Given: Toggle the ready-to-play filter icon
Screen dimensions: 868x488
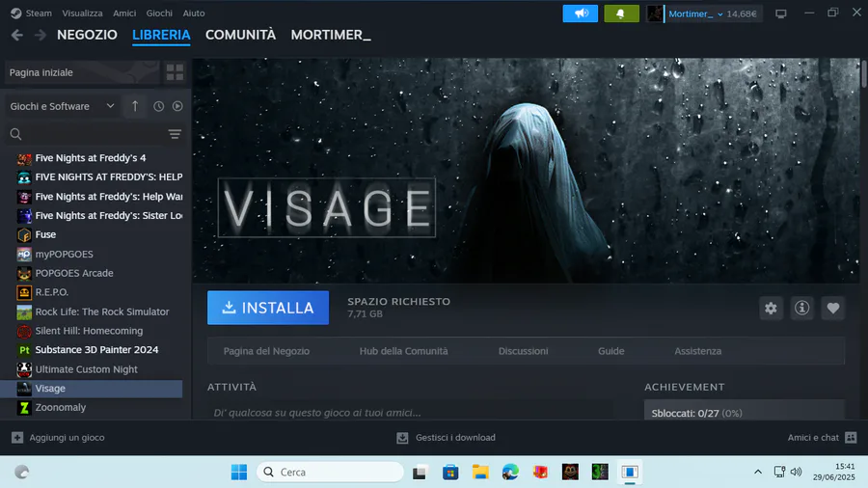Looking at the screenshot, I should click(x=177, y=106).
